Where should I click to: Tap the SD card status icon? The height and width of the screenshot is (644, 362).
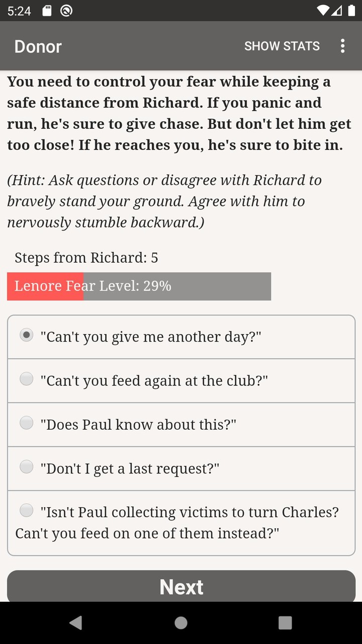(x=47, y=11)
